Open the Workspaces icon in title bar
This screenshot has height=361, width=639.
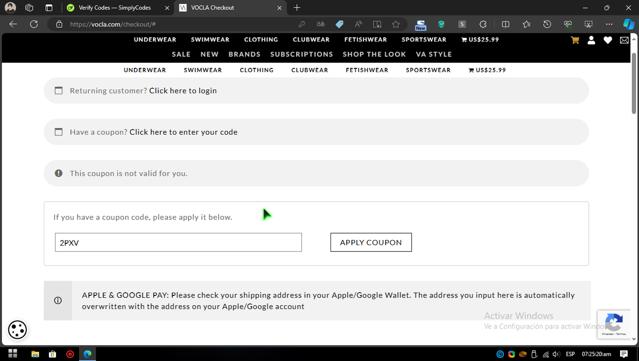tap(29, 7)
